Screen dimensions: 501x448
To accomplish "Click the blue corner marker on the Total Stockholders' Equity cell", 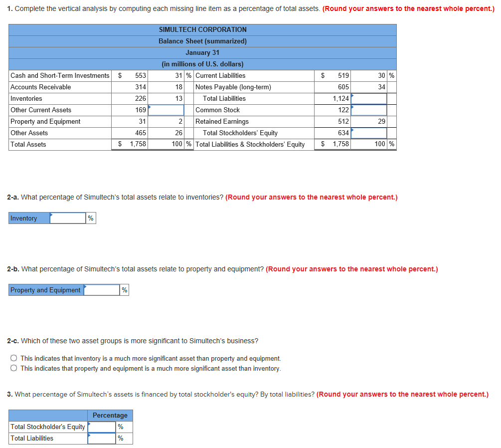I will coord(352,129).
